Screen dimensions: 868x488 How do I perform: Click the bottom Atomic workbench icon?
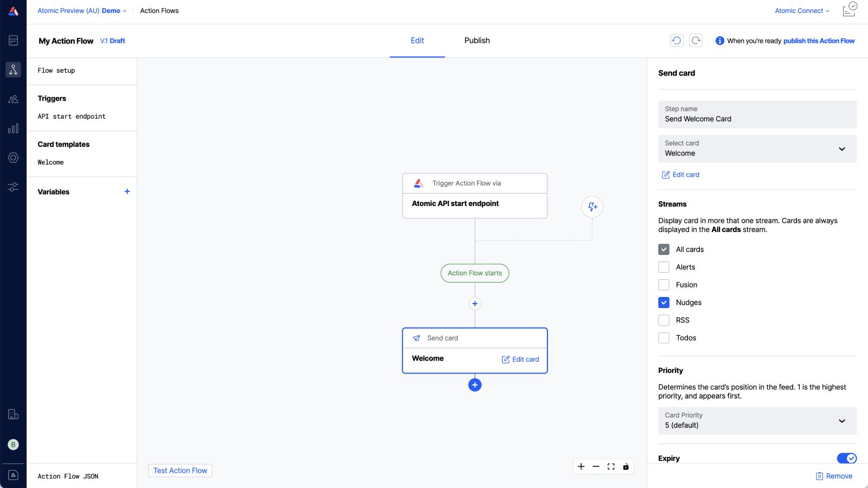coord(14,475)
